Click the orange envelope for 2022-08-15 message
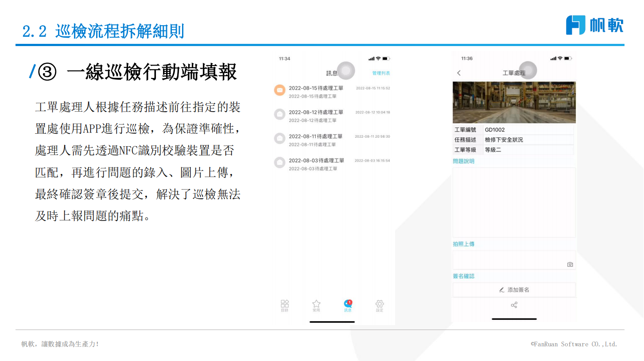The height and width of the screenshot is (361, 644). (x=279, y=90)
